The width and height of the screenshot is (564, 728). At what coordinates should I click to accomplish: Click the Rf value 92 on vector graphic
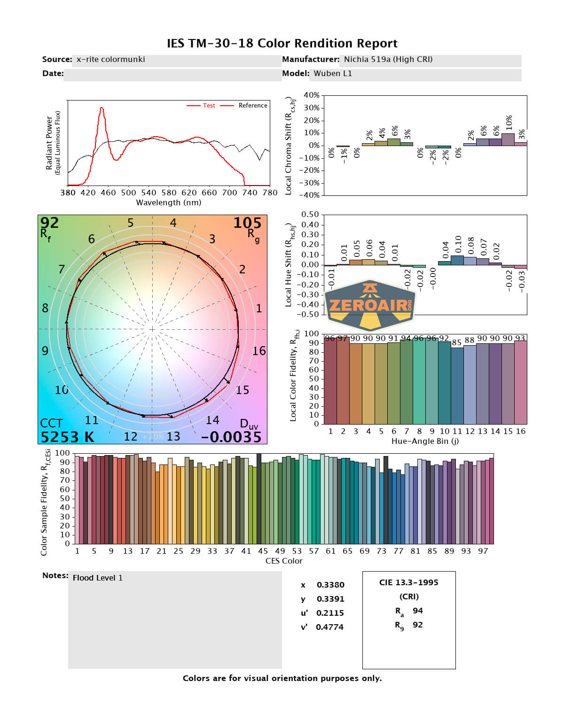click(49, 223)
